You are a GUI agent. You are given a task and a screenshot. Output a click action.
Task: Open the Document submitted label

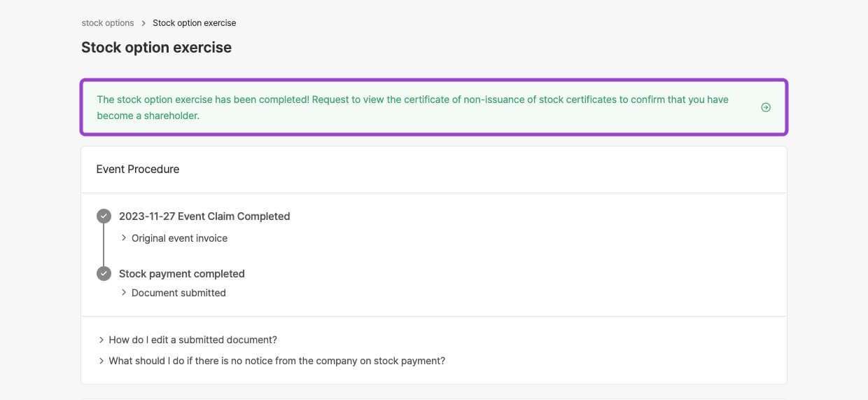[x=178, y=293]
